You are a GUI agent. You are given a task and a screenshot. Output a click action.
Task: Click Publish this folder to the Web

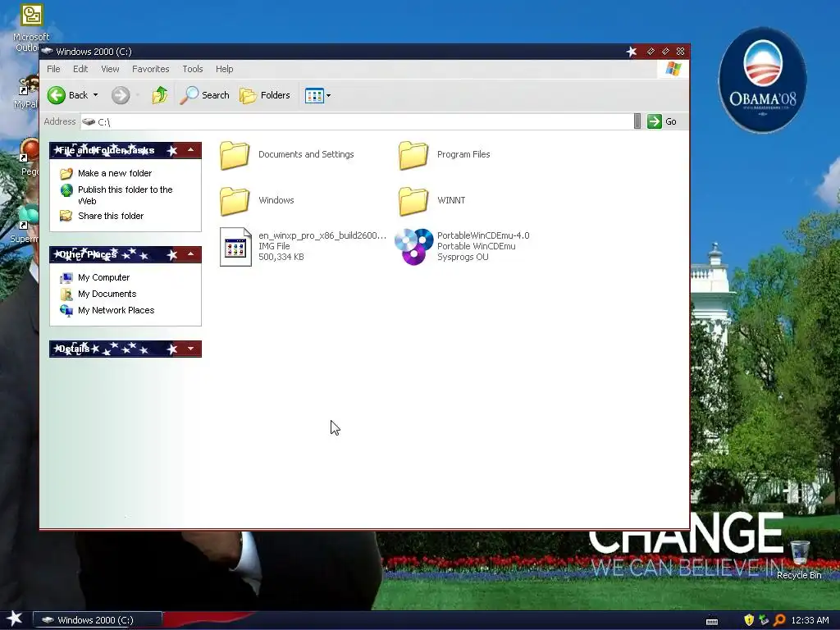point(126,195)
